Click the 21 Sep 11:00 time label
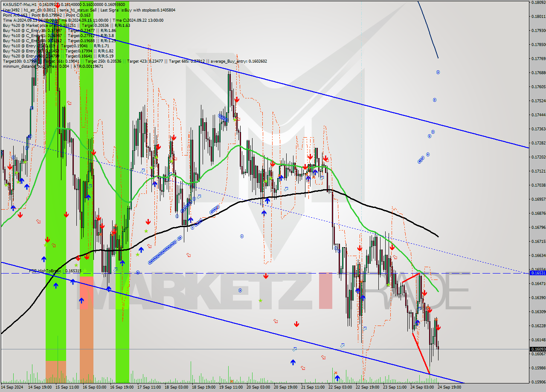The width and height of the screenshot is (546, 392). click(x=313, y=387)
